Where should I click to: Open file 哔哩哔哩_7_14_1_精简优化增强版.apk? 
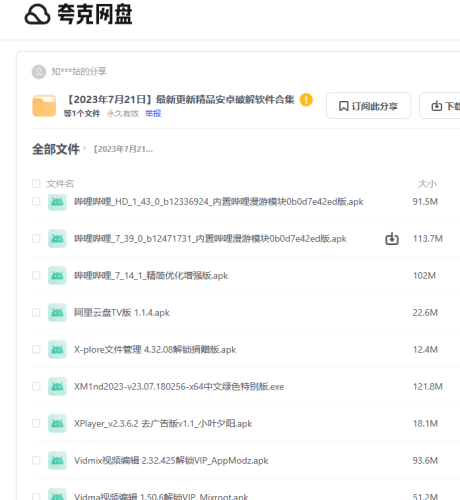coord(151,276)
